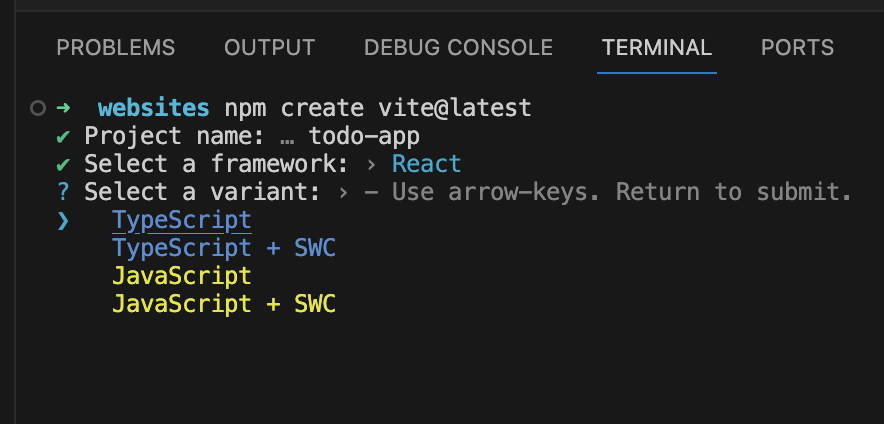Select the TERMINAL tab
Image resolution: width=884 pixels, height=424 pixels.
tap(657, 48)
